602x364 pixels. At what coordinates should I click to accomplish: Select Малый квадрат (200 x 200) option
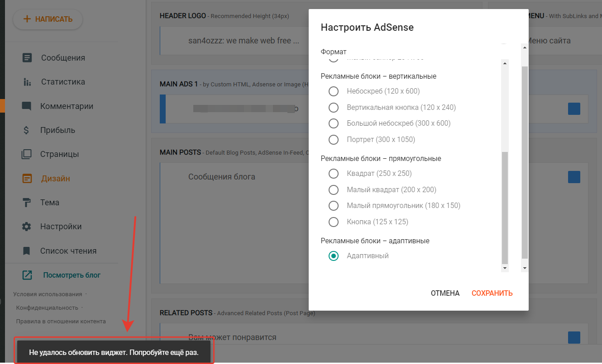point(334,190)
